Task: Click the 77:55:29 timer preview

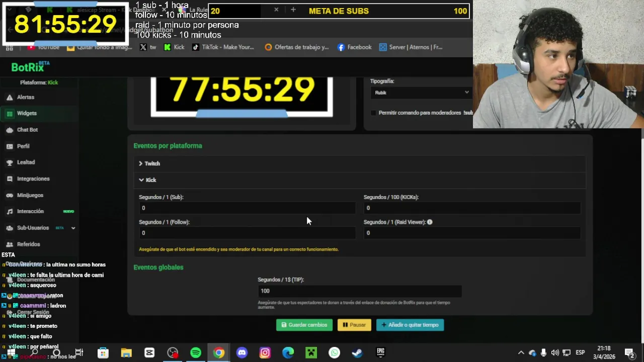Action: (242, 96)
